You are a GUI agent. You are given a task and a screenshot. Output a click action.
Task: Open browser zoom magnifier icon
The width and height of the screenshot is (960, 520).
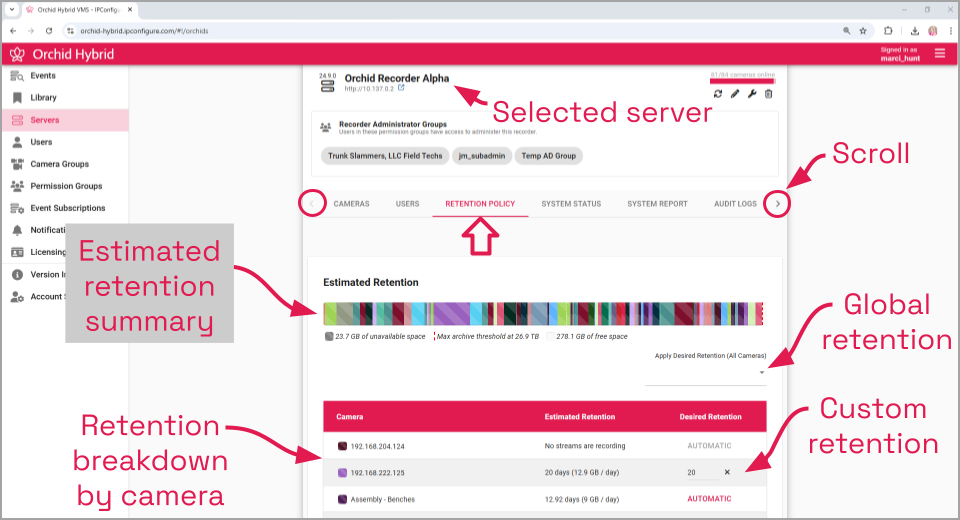coord(847,31)
